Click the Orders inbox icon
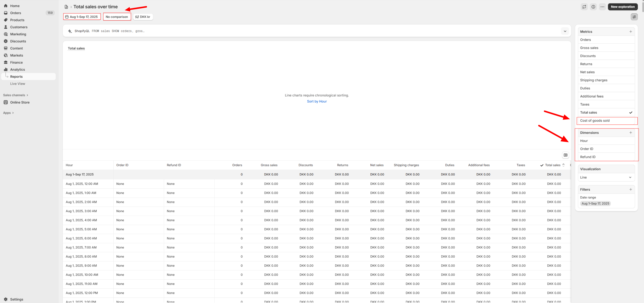The width and height of the screenshot is (644, 303). (x=6, y=13)
